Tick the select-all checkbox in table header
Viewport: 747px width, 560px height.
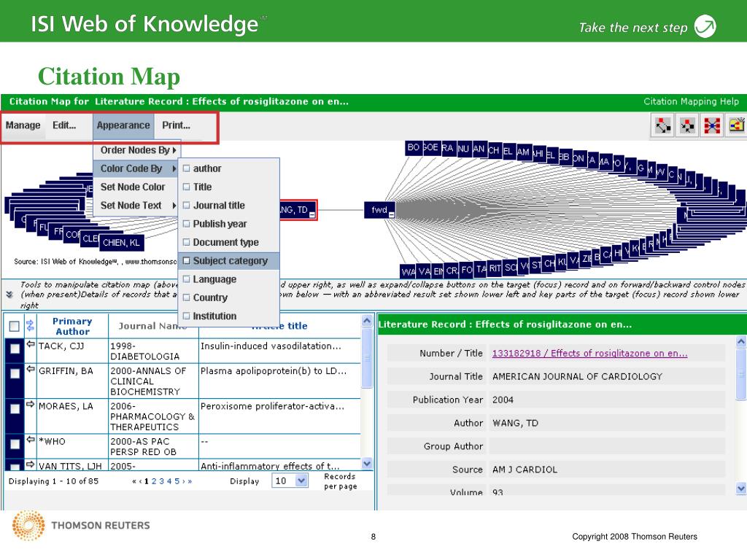15,326
